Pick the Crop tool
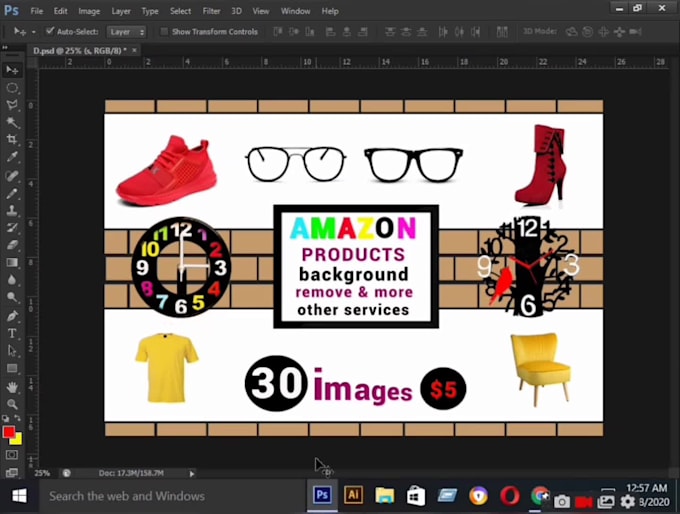The height and width of the screenshot is (514, 680). (x=12, y=140)
